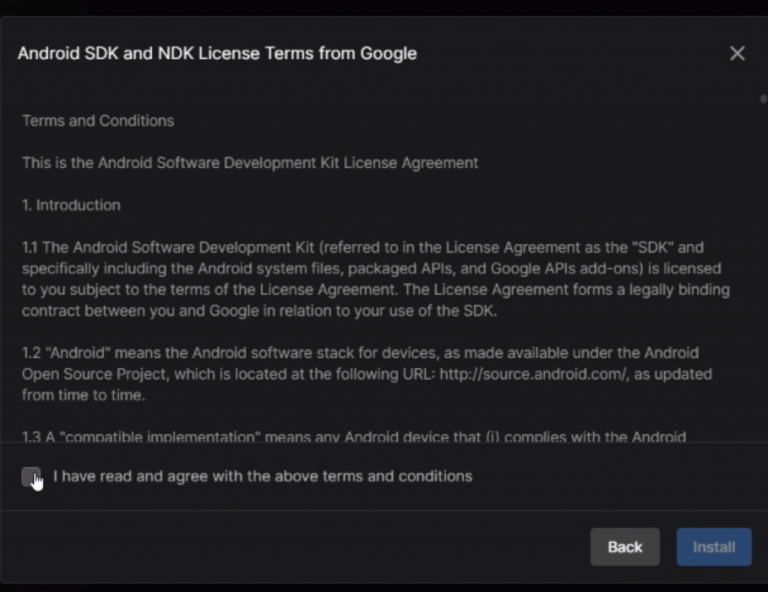Click the license text scrollbar thumb
Screen dimensions: 768x592
point(763,99)
